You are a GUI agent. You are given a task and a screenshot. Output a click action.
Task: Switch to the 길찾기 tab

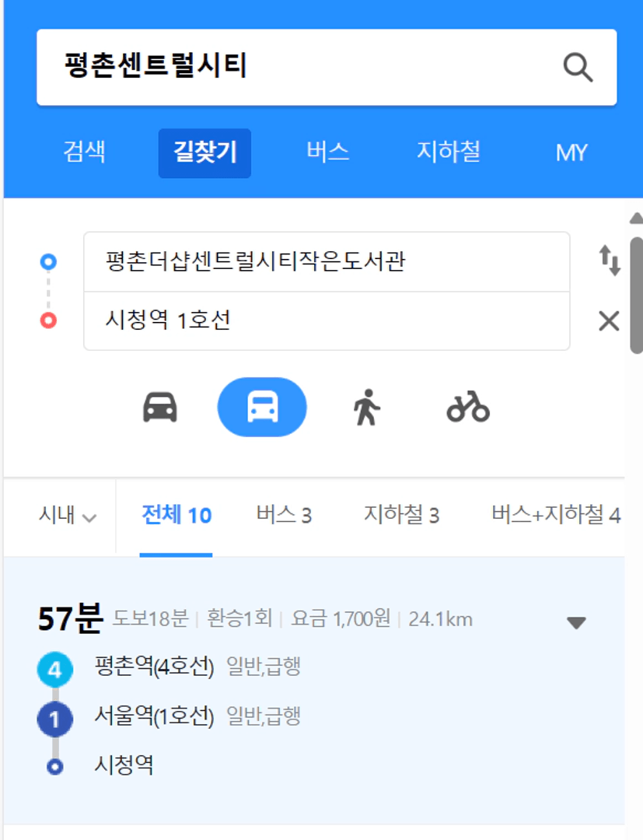[204, 152]
